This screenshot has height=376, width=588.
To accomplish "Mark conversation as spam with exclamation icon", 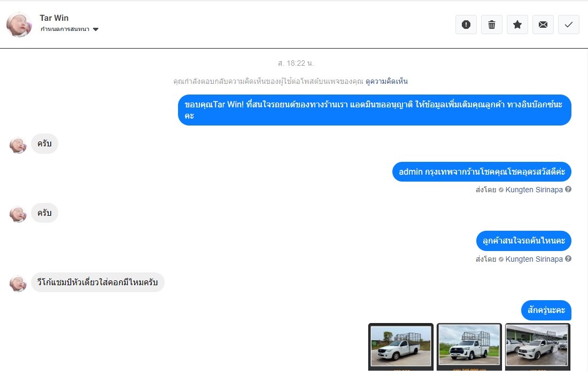I will (x=466, y=25).
